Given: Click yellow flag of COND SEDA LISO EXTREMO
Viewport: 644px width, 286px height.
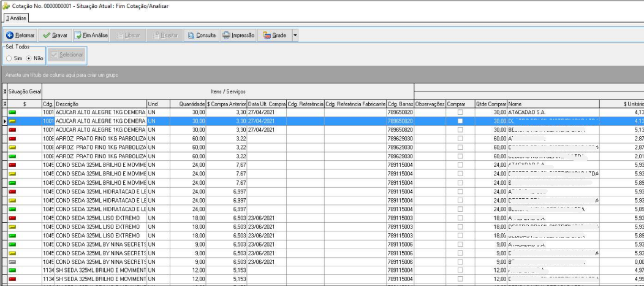Looking at the screenshot, I should click(12, 226).
